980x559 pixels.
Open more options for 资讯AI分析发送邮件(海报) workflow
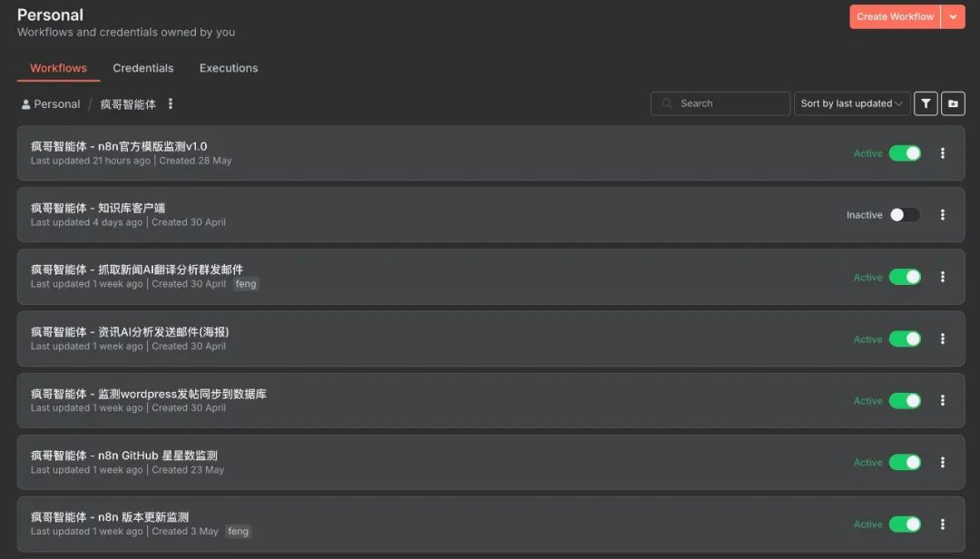(943, 338)
